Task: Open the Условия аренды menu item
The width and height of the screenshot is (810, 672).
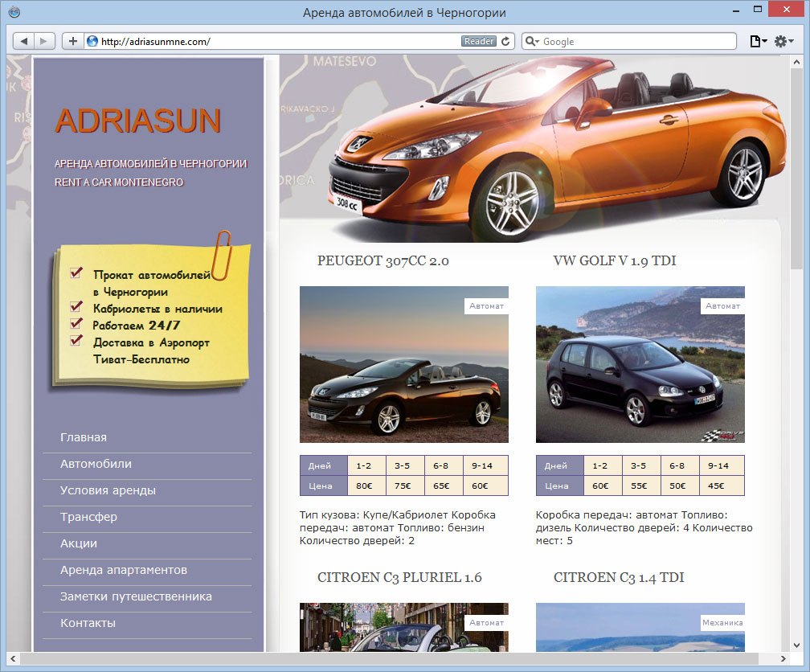Action: coord(108,490)
